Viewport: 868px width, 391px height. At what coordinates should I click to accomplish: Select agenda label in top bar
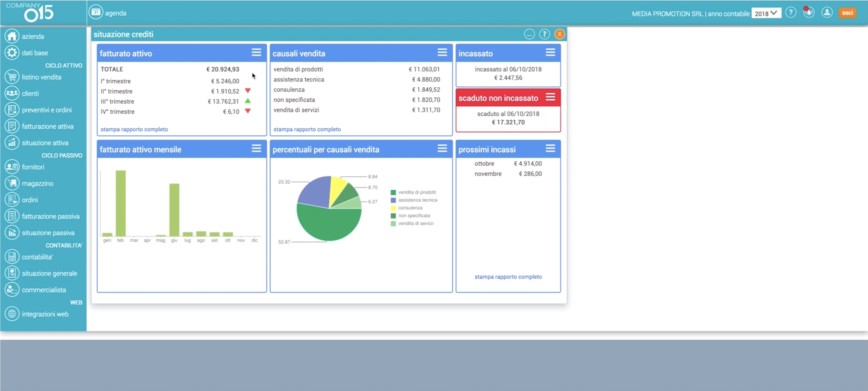click(116, 13)
